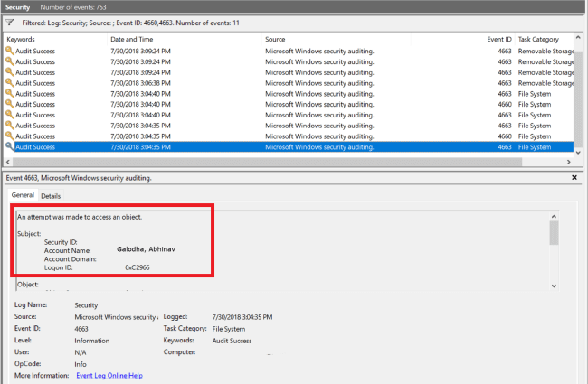This screenshot has height=384, width=588.
Task: Click the Event ID value 4663 in details
Action: click(x=81, y=329)
